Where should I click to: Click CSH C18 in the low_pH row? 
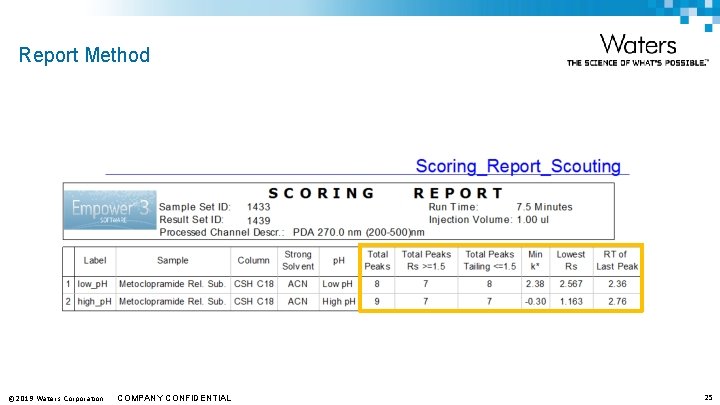click(x=253, y=284)
